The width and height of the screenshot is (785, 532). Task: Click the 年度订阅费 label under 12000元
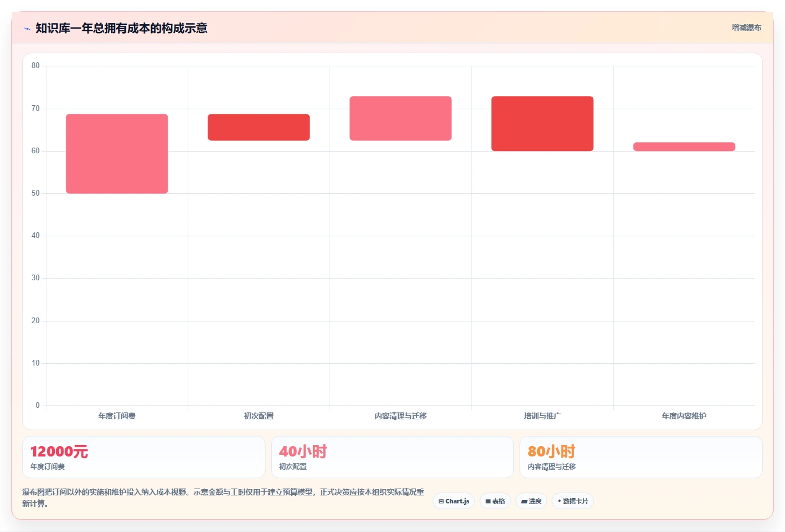pos(47,467)
